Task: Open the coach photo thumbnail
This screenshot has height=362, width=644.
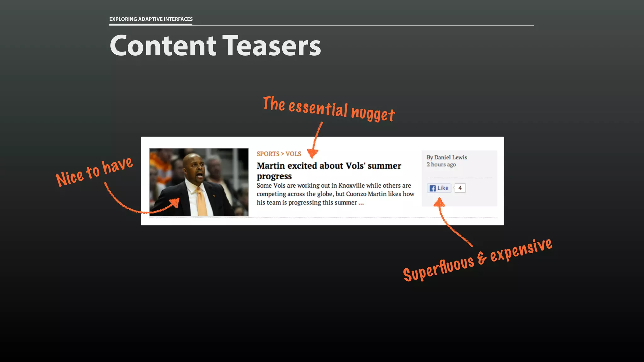Action: 199,182
